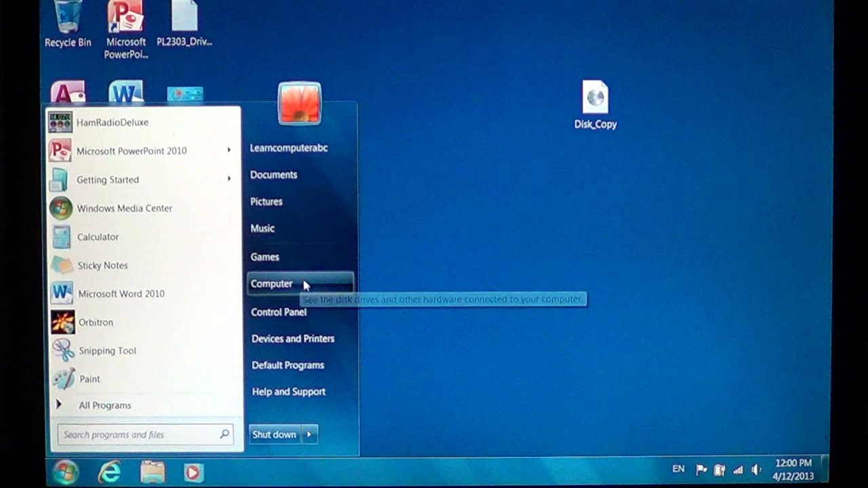Image resolution: width=868 pixels, height=488 pixels.
Task: Open the Recycle Bin desktop icon
Action: (67, 24)
